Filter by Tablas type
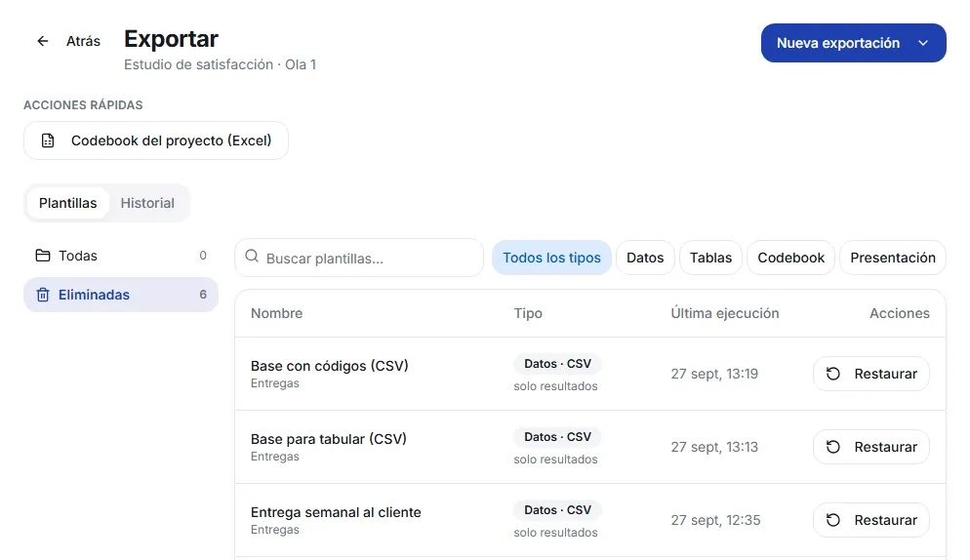970x560 pixels. (x=710, y=258)
